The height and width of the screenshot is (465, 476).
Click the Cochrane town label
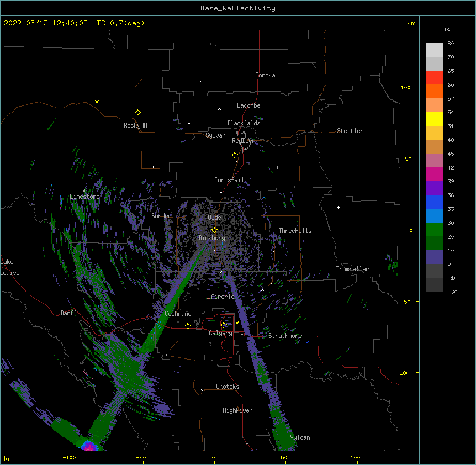point(178,314)
